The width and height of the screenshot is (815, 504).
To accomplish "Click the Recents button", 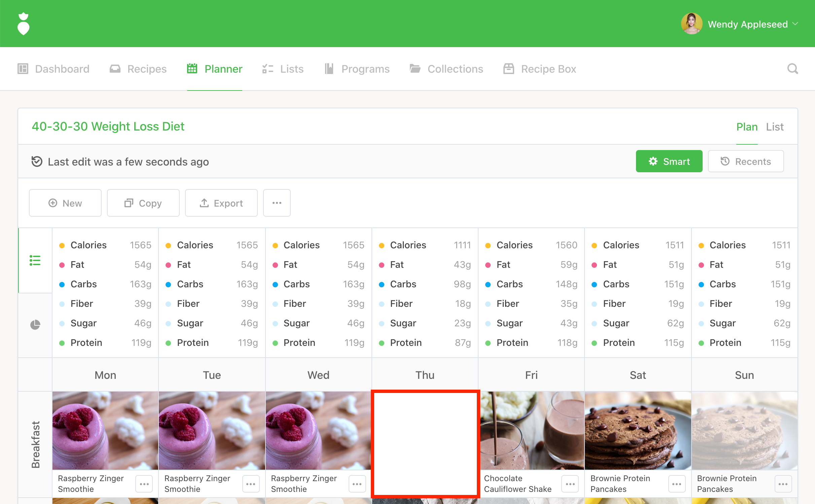I will coord(746,161).
